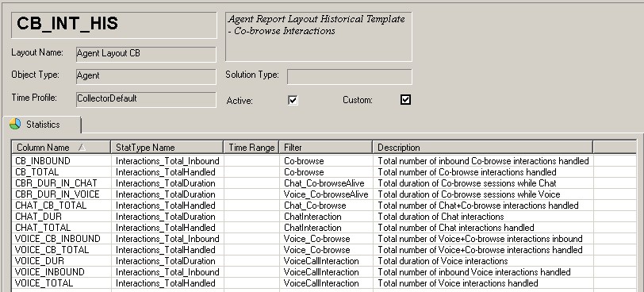Select the CBR_DUR_IN_VOICE row

point(324,194)
